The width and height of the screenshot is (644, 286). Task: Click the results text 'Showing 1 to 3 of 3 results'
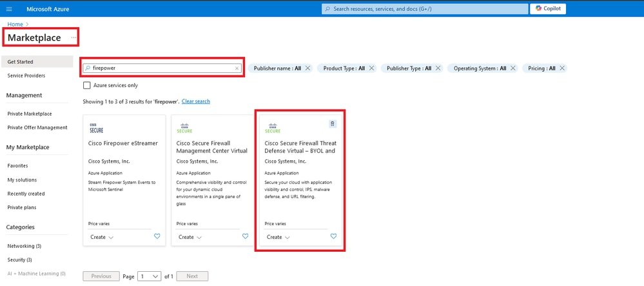(131, 101)
